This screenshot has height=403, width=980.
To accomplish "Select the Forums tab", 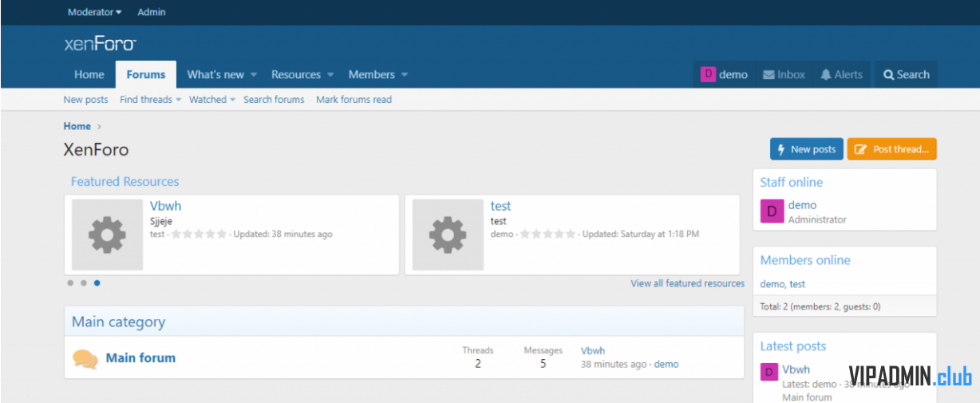I will [146, 74].
